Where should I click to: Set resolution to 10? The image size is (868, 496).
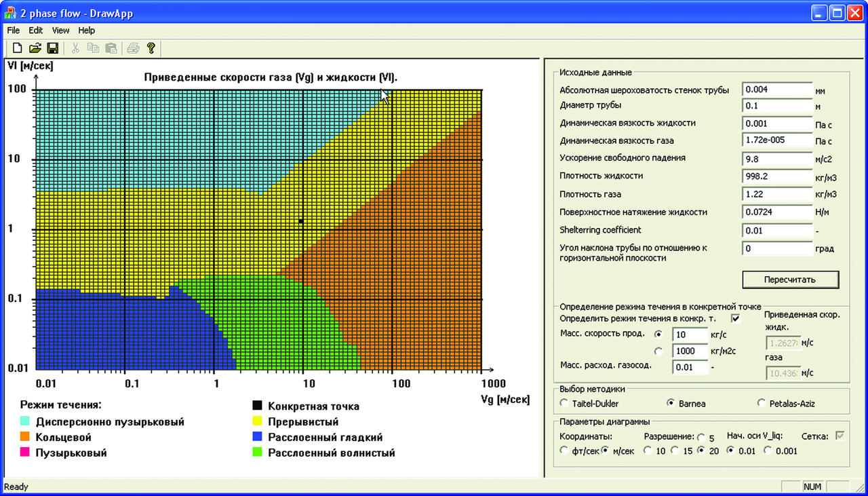tap(648, 451)
